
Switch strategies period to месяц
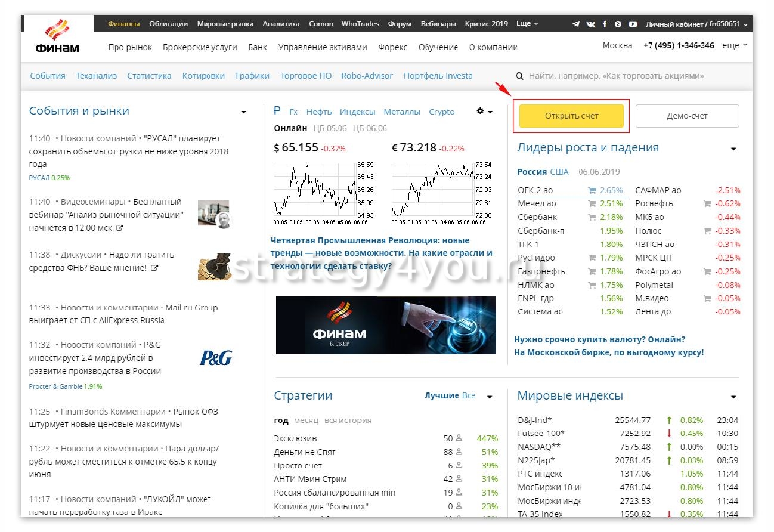(x=306, y=420)
